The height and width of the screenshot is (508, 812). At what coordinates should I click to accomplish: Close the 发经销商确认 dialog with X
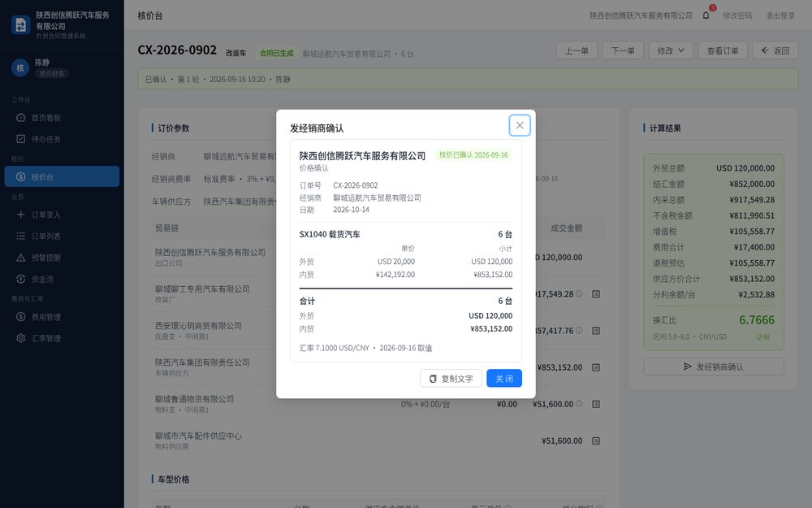pyautogui.click(x=520, y=125)
